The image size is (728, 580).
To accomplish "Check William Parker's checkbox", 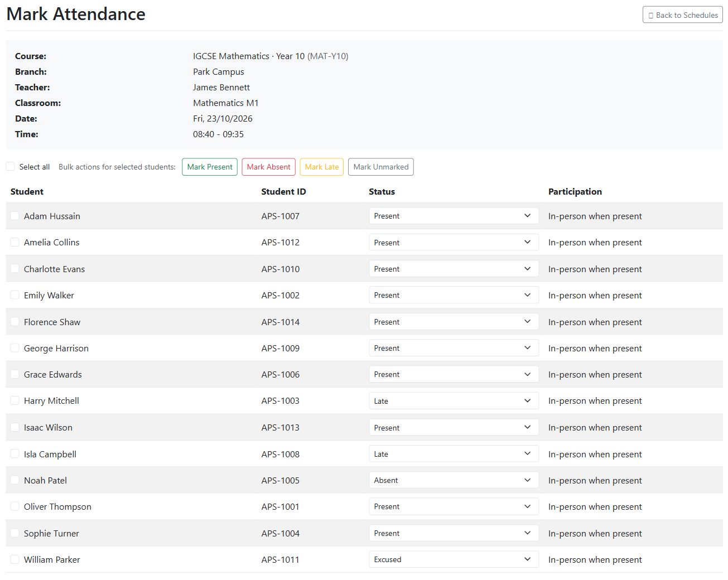I will pyautogui.click(x=15, y=559).
